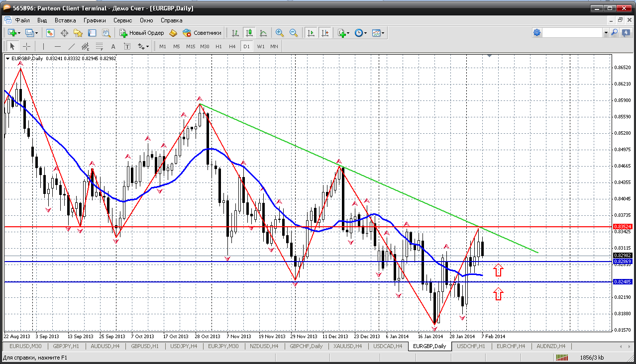Expand the Indicators dropdown arrow
The height and width of the screenshot is (364, 636).
click(348, 33)
